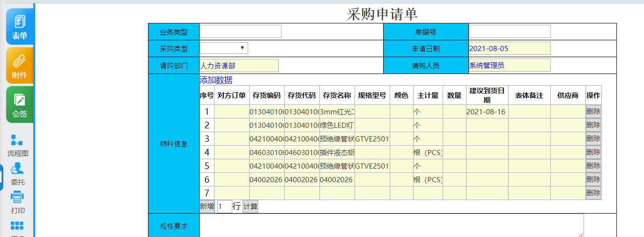Image resolution: width=644 pixels, height=237 pixels.
Task: Click the 建议到货日期 column header
Action: coord(487,95)
